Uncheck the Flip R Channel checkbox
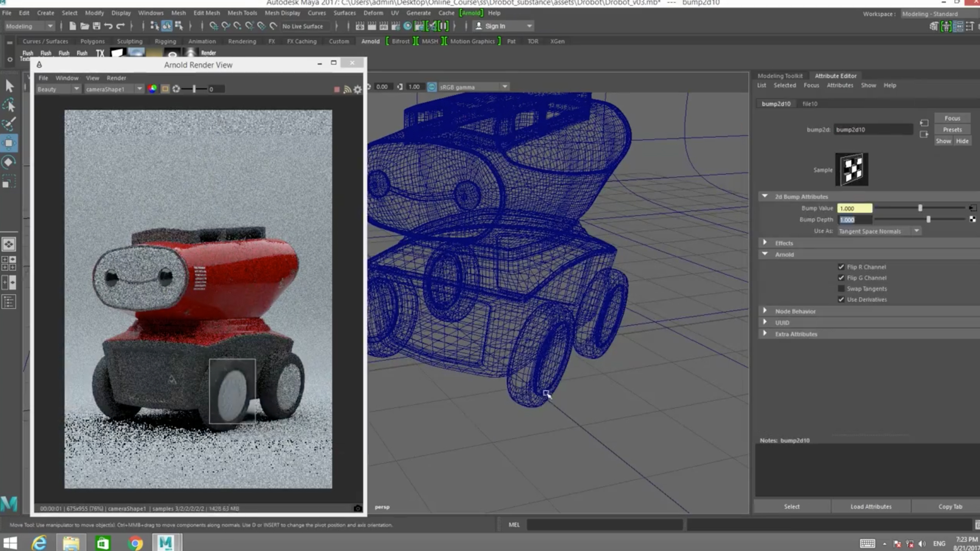 point(841,267)
